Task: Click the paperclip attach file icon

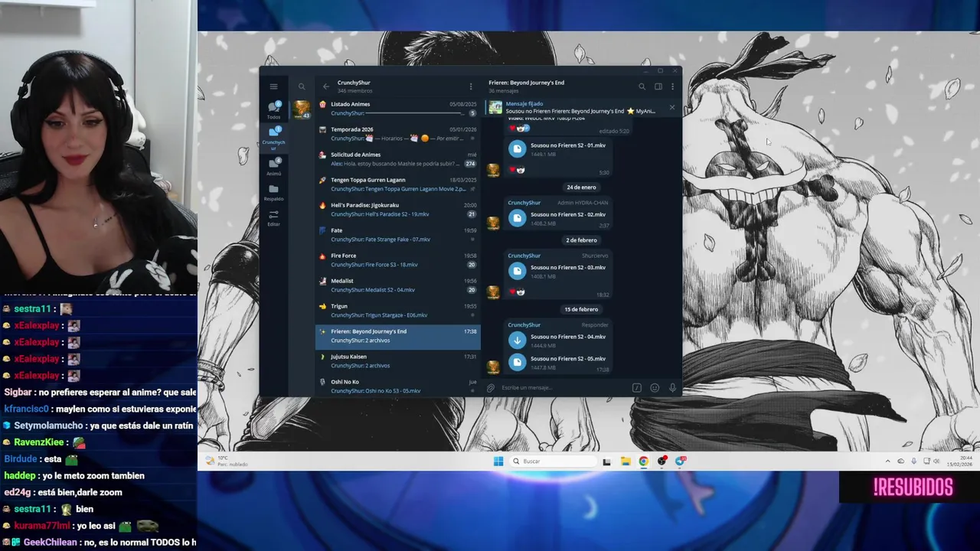Action: [491, 388]
